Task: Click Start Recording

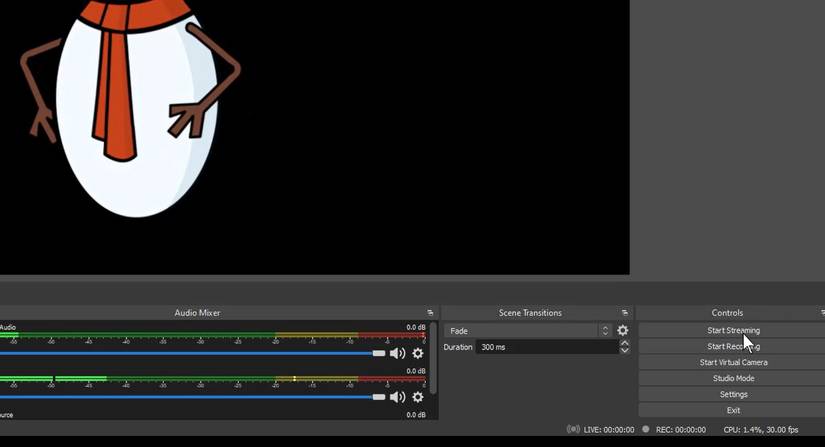Action: click(733, 346)
